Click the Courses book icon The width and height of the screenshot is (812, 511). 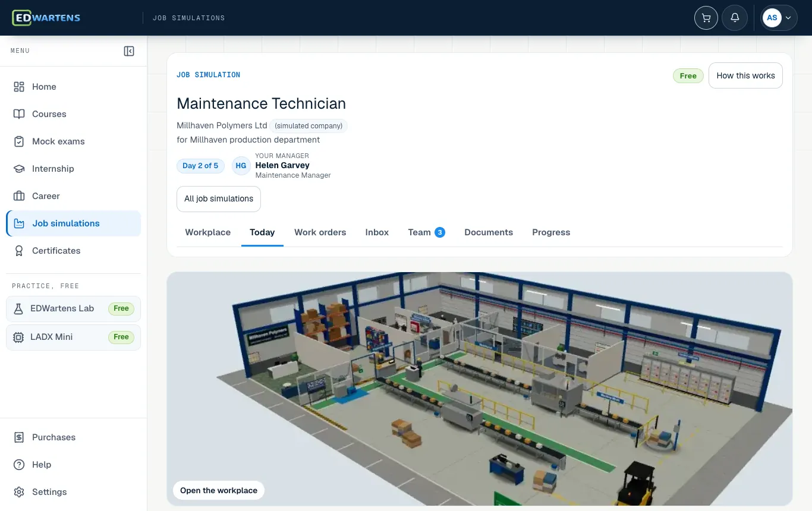click(x=19, y=114)
